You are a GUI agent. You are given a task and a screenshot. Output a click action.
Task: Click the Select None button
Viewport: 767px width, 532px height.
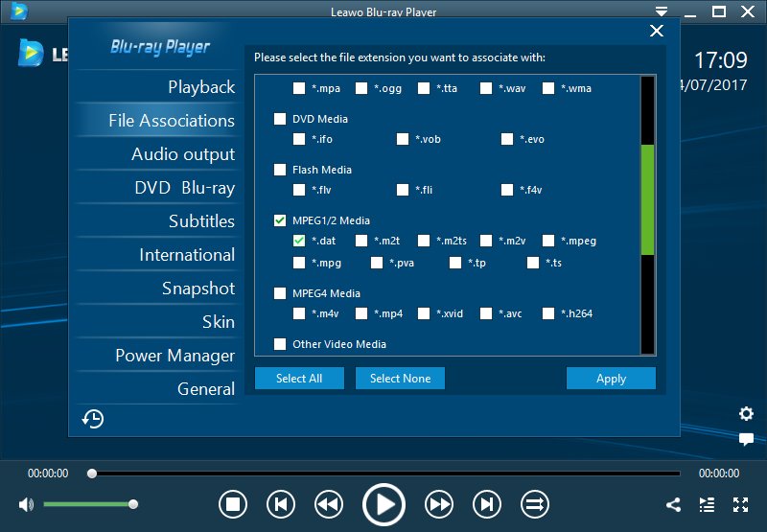pyautogui.click(x=400, y=378)
